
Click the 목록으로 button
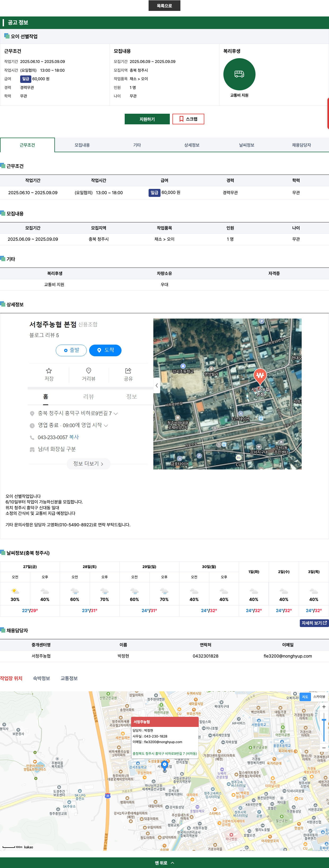pyautogui.click(x=164, y=6)
